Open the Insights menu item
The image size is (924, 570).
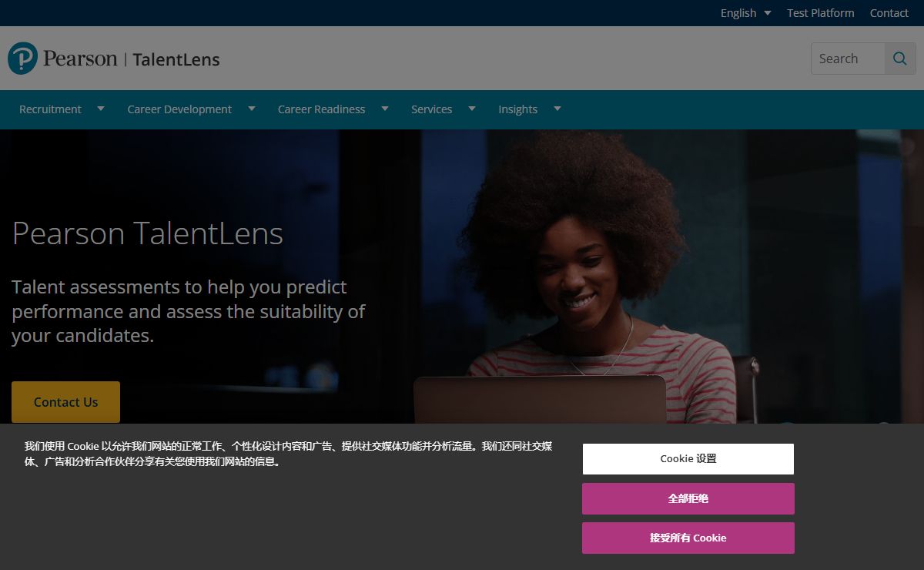pyautogui.click(x=517, y=109)
